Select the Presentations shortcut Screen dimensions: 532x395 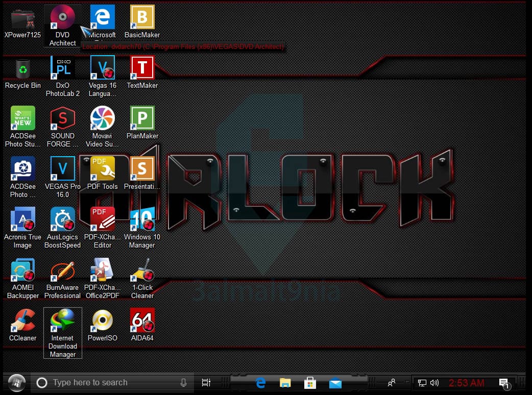pos(142,173)
